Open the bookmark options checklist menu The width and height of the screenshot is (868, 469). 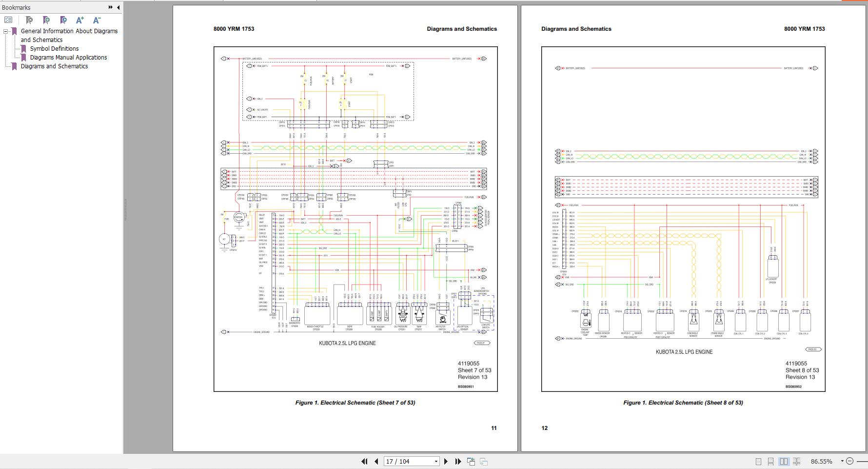point(8,20)
